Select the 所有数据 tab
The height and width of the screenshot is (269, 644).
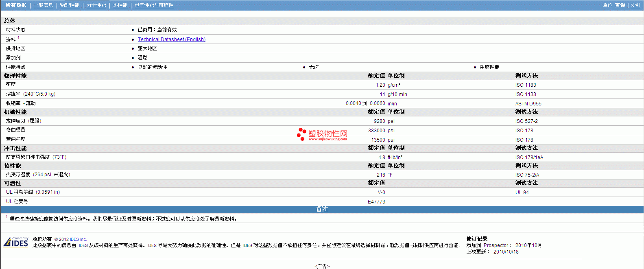click(16, 5)
